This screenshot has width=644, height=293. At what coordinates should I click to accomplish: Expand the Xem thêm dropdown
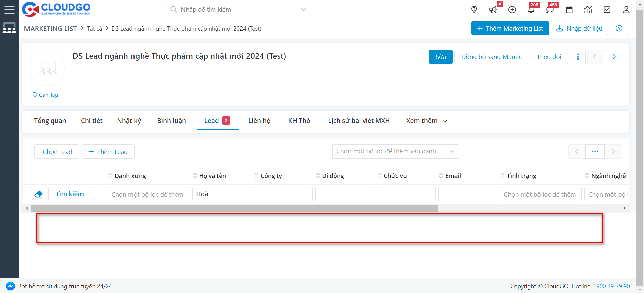[x=426, y=121]
